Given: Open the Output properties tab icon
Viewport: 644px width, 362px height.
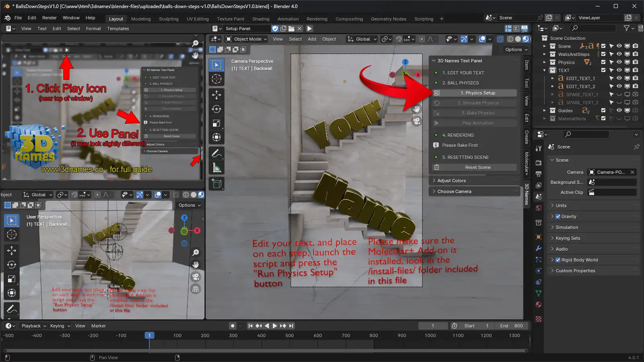Looking at the screenshot, I should tap(539, 174).
